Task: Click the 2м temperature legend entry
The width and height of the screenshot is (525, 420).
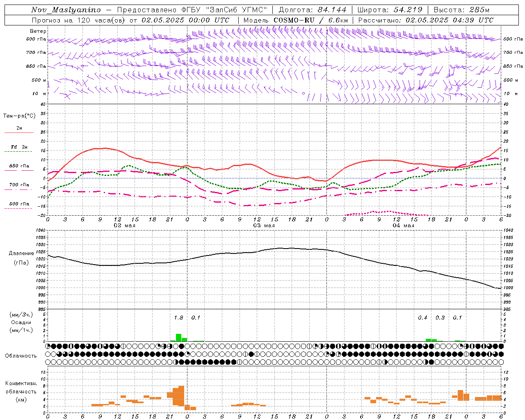Action: 19,128
